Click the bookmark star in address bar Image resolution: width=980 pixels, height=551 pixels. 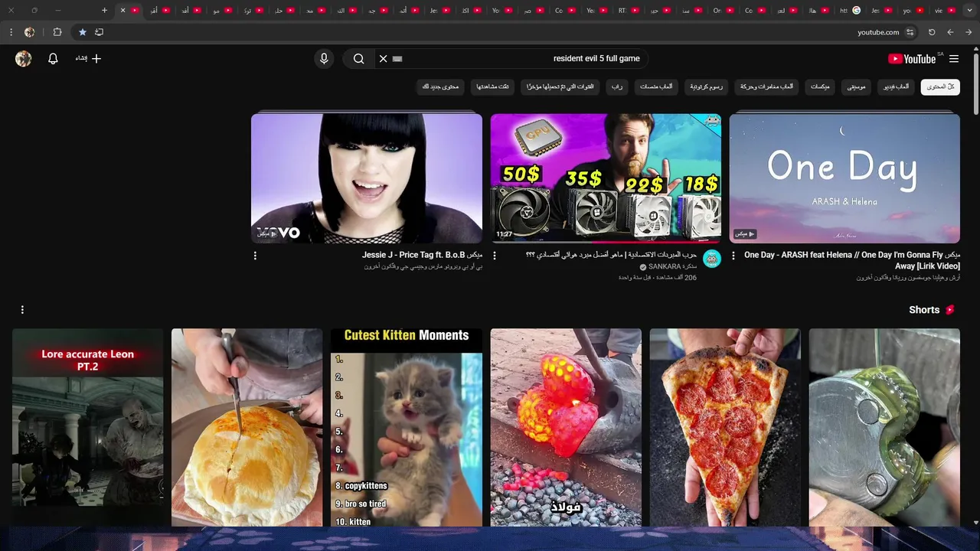[x=82, y=32]
